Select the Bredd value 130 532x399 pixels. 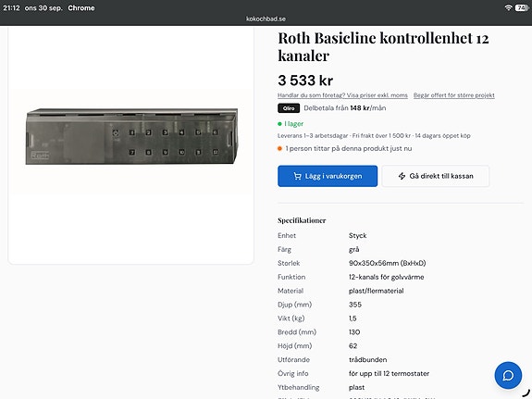pos(354,332)
